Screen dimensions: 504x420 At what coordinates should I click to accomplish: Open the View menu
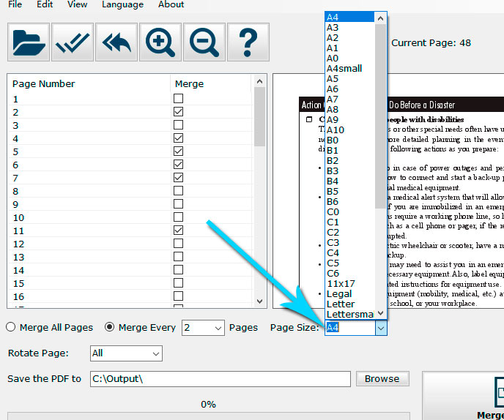[x=77, y=4]
